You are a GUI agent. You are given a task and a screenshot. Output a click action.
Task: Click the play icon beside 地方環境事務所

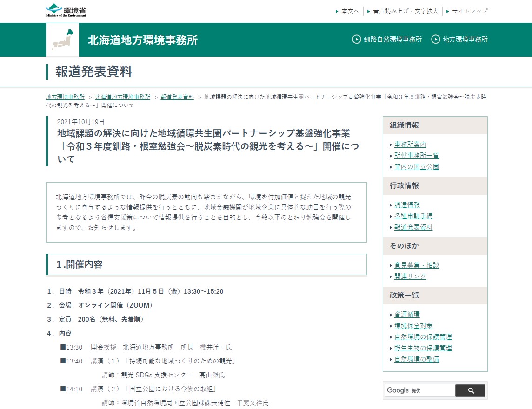pyautogui.click(x=436, y=40)
